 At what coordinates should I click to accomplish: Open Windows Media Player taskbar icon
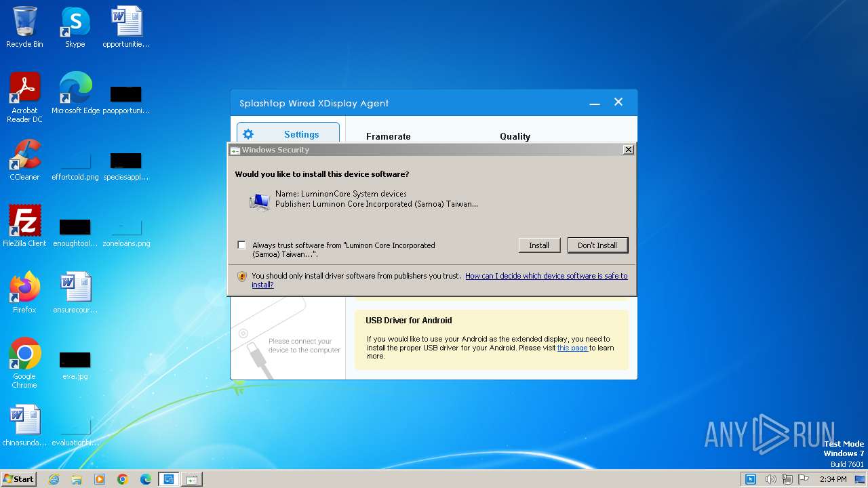click(x=100, y=479)
